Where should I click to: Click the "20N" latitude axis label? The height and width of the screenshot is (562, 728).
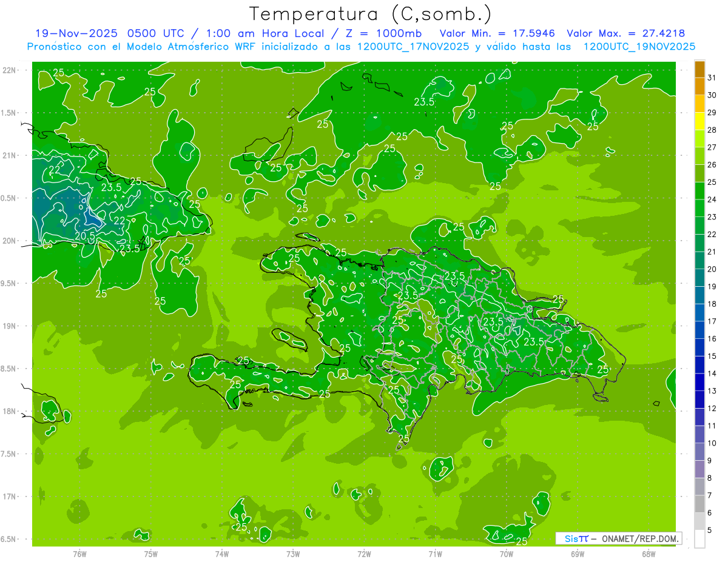tap(10, 241)
